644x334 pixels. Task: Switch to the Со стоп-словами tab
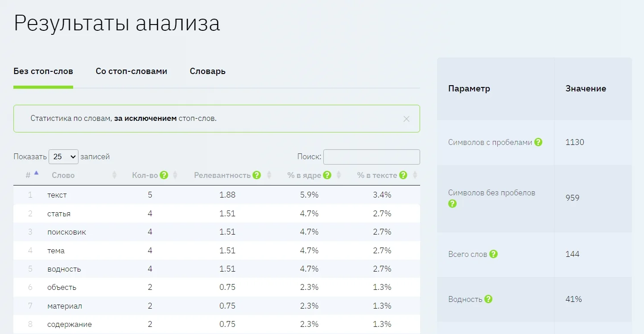click(x=132, y=71)
